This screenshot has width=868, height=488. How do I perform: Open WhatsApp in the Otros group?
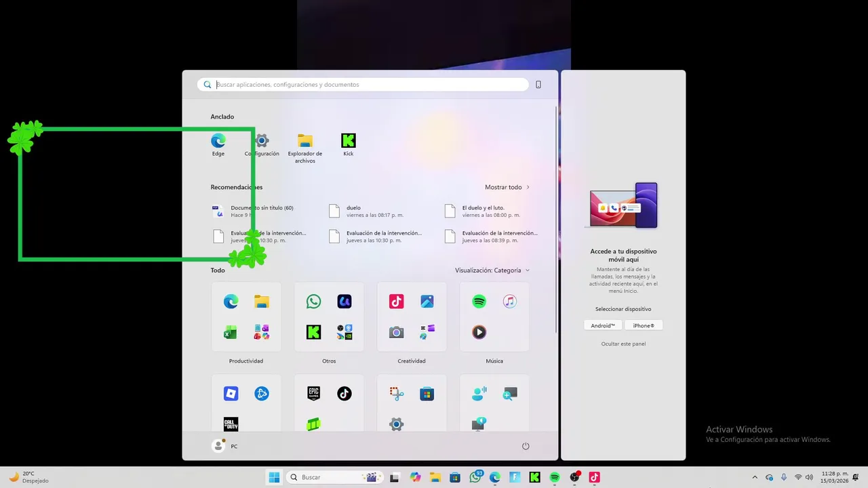tap(313, 302)
